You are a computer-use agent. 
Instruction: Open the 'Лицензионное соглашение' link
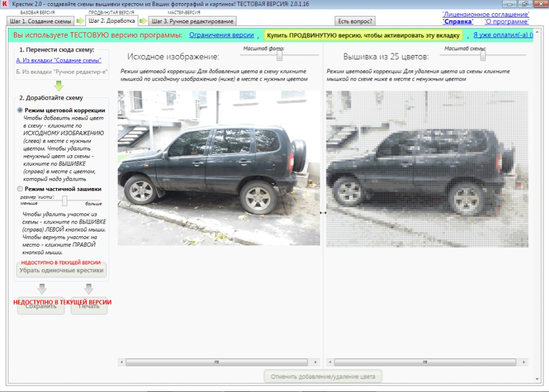pyautogui.click(x=485, y=14)
